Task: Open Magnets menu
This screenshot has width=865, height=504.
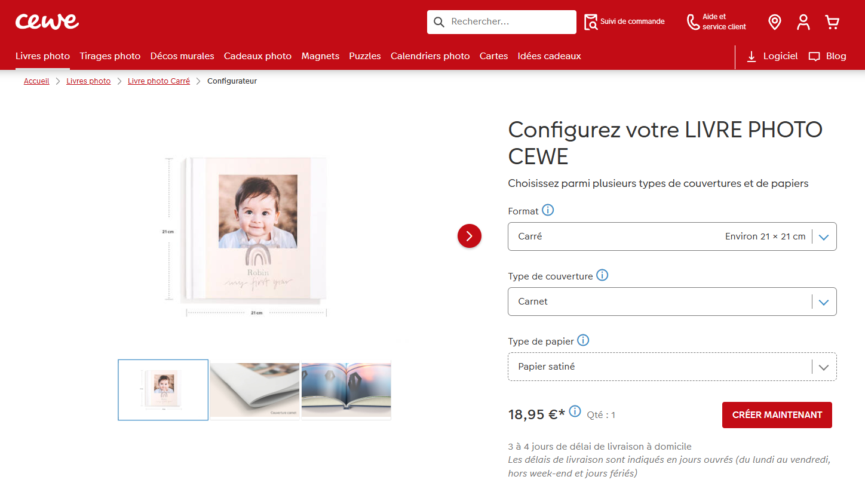Action: tap(320, 56)
